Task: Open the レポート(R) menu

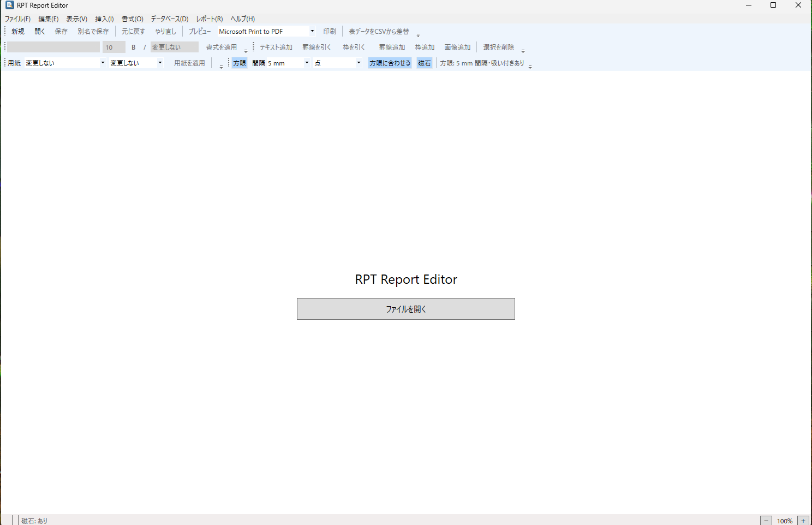Action: point(210,19)
